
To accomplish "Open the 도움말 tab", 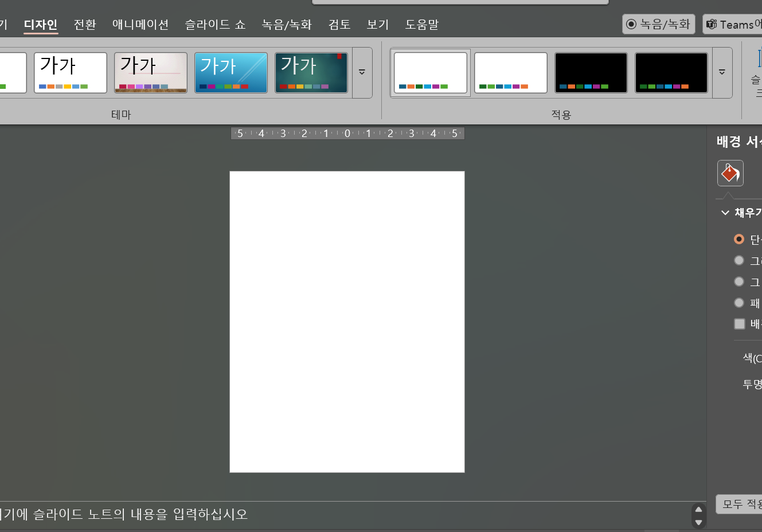I will tap(422, 25).
